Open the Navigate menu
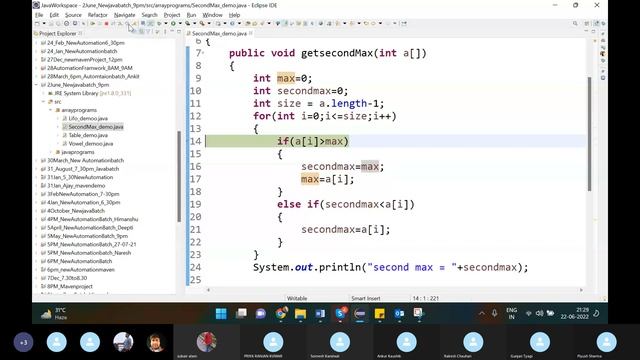This screenshot has width=640, height=360. pos(124,15)
